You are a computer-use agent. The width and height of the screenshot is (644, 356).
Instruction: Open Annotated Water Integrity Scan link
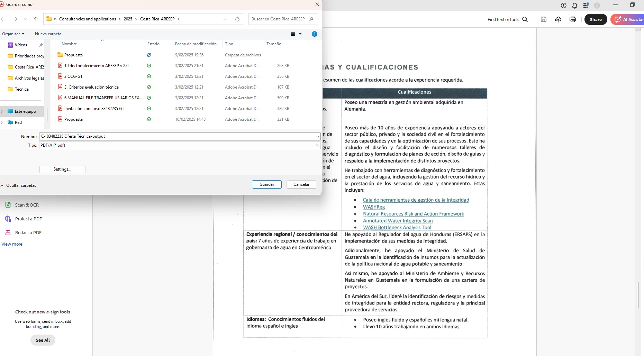pos(398,221)
